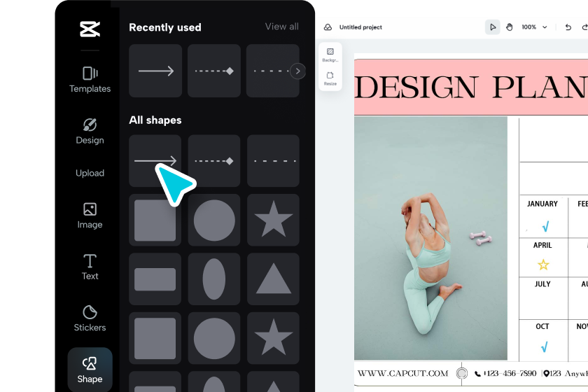The image size is (588, 392).
Task: Add the rounded square directly beneath the arrow line
Action: tap(155, 220)
